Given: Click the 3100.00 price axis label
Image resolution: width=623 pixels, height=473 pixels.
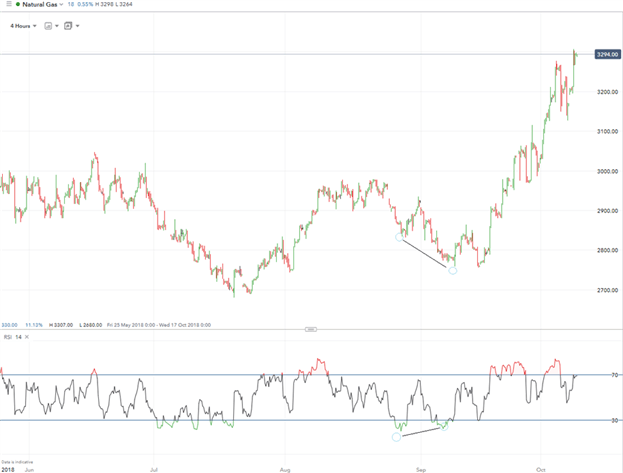Looking at the screenshot, I should [x=608, y=131].
